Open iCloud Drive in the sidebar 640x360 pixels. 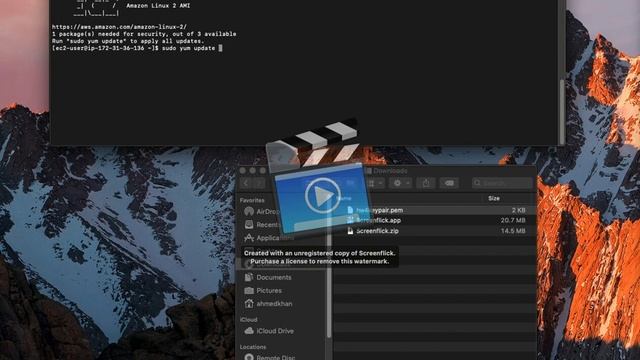tap(269, 331)
